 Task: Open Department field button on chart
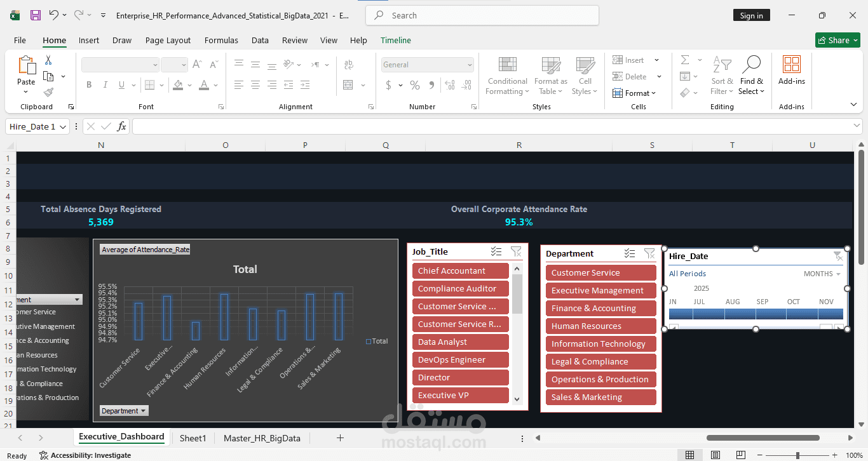124,411
